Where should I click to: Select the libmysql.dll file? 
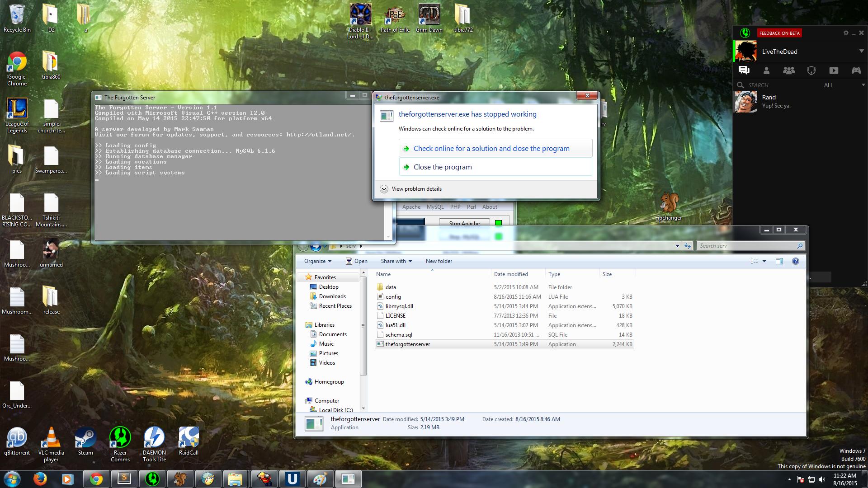(x=504, y=306)
